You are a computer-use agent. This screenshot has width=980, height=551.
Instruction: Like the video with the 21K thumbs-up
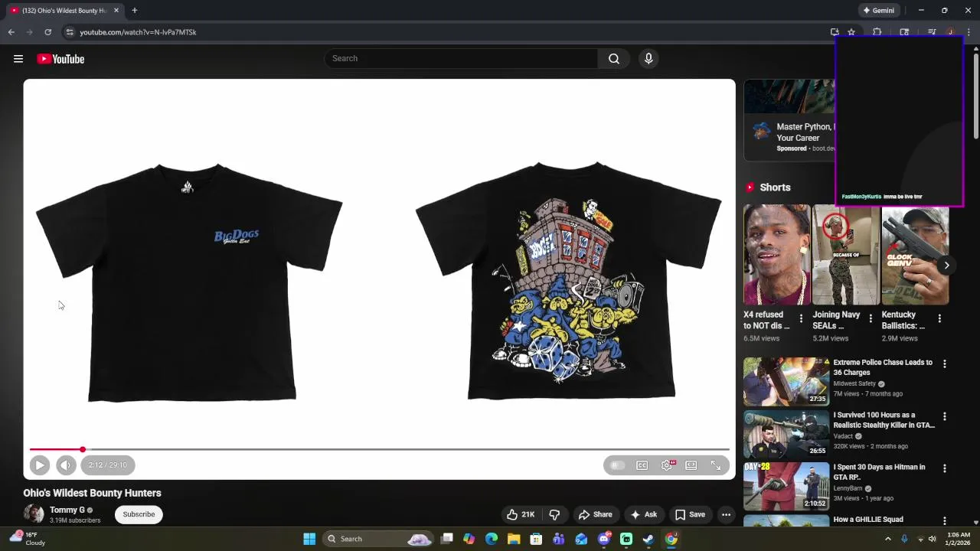click(520, 514)
